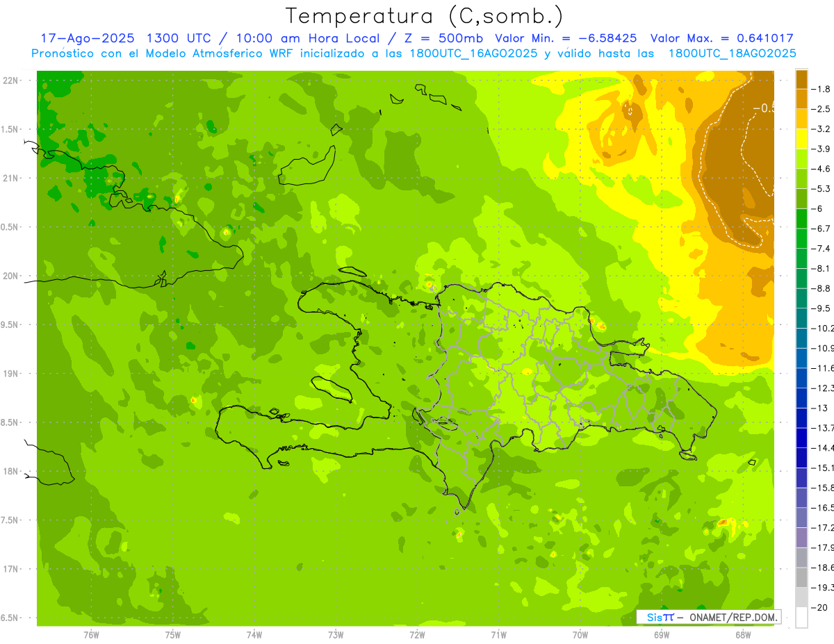Click the 17N latitude label

point(10,569)
